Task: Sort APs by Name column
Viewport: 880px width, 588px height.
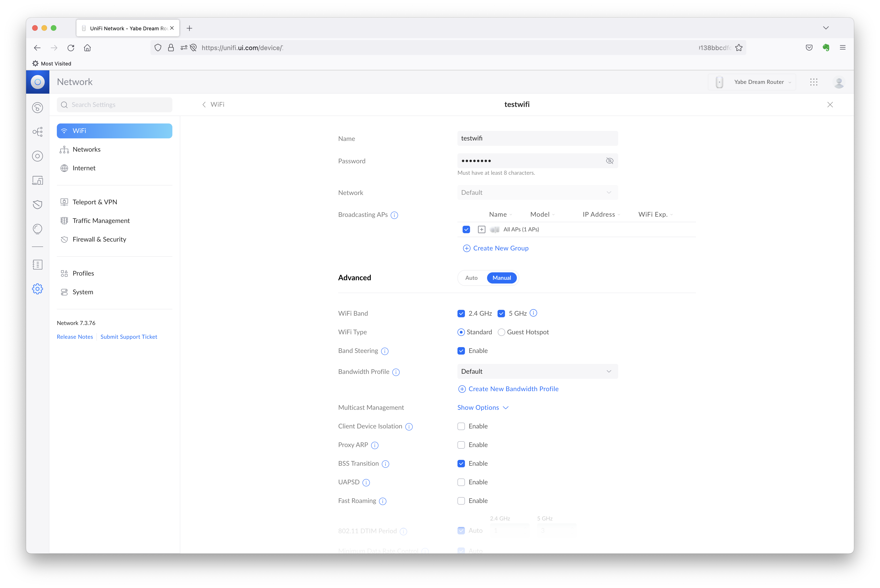Action: pos(500,215)
